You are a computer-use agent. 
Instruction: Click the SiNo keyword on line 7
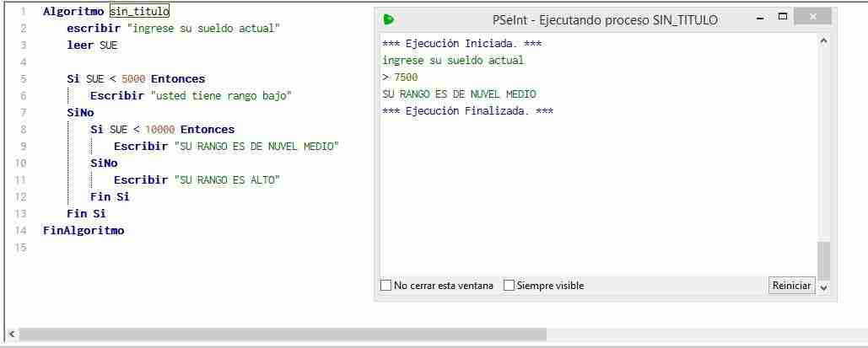tap(80, 113)
